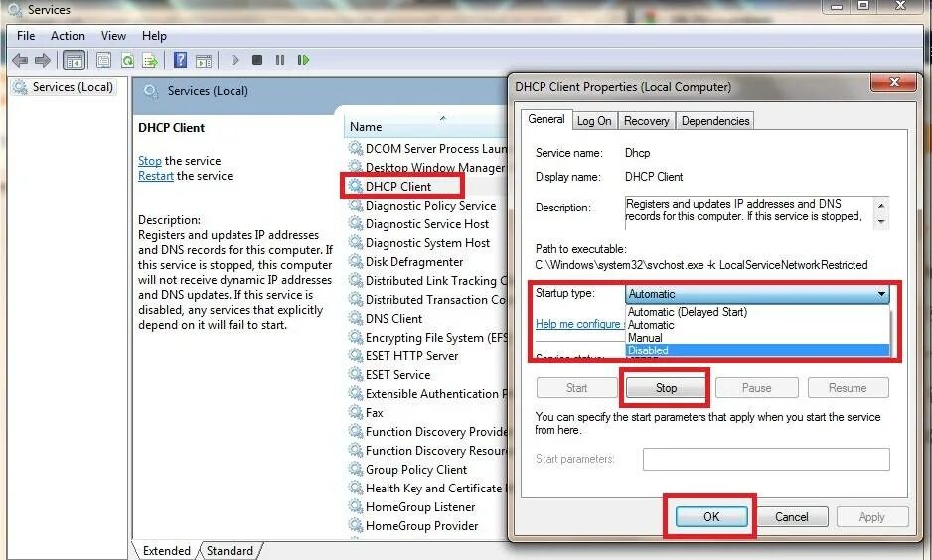Click the gear icon beside Diagnostic Policy Service
The width and height of the screenshot is (932, 560).
pos(356,205)
